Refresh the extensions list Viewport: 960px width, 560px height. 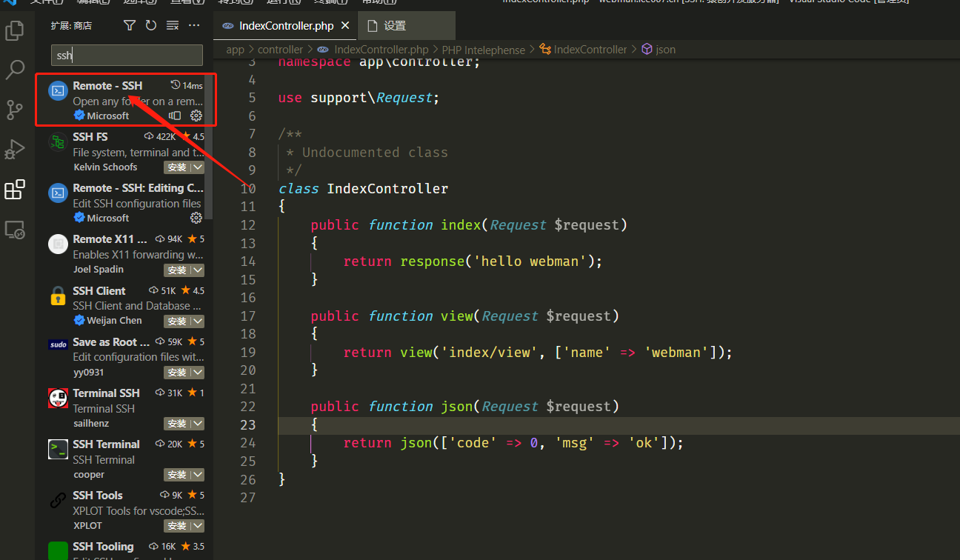(151, 26)
